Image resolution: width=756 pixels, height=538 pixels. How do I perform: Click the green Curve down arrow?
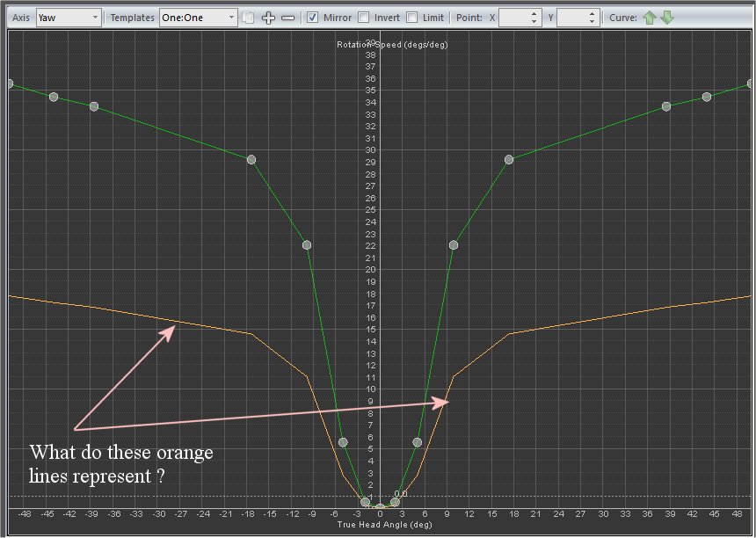(x=667, y=18)
